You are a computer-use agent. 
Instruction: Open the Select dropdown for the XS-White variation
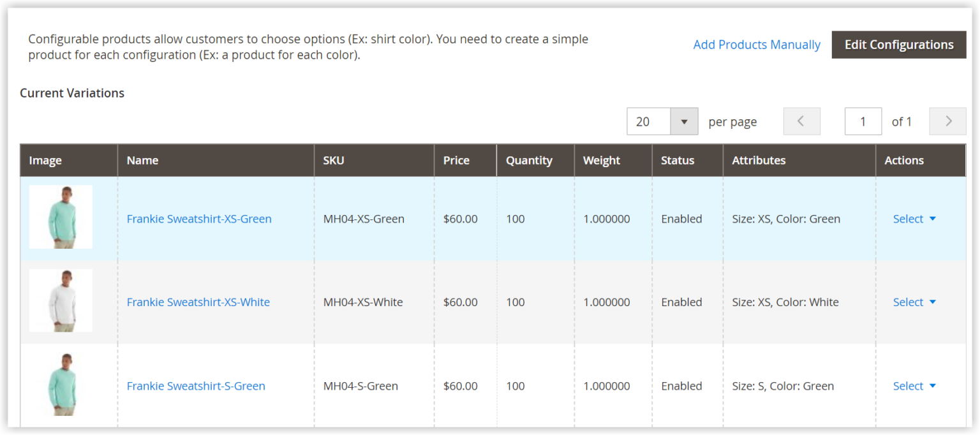(914, 302)
